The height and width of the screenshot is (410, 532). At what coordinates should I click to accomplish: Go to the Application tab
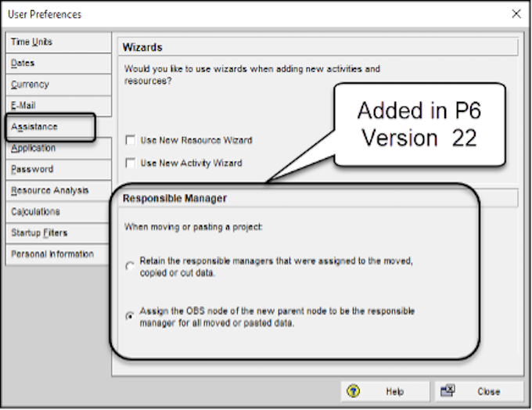[x=59, y=149]
